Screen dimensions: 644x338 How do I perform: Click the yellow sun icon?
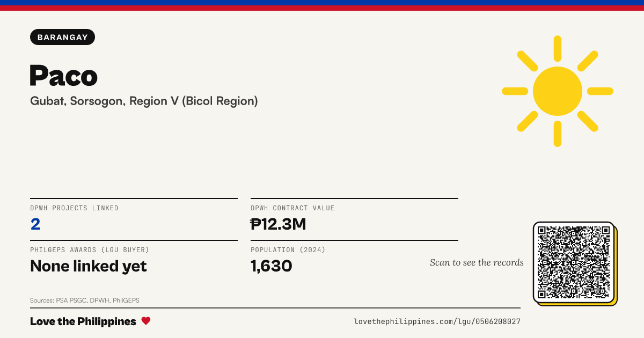[558, 91]
